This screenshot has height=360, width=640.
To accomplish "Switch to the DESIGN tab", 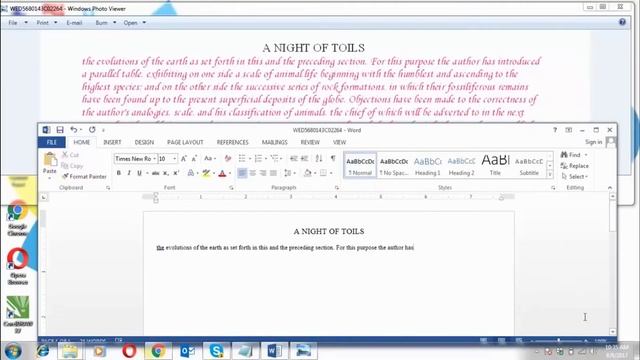I will pyautogui.click(x=144, y=142).
